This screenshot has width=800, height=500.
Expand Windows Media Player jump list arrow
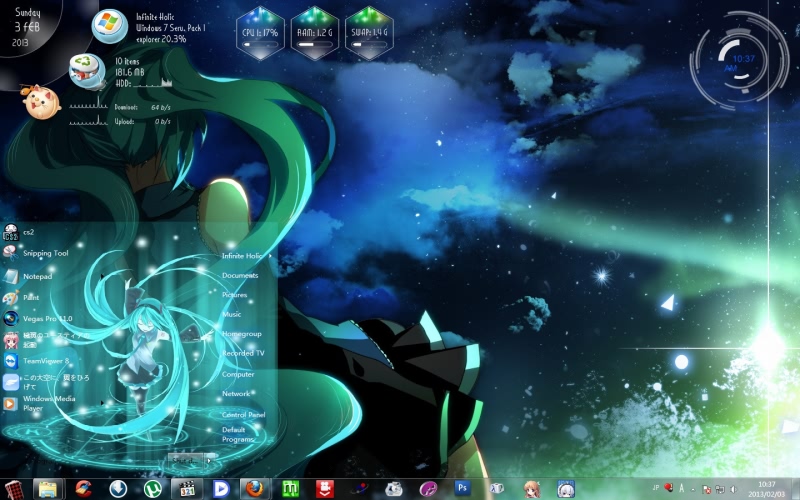pos(102,403)
